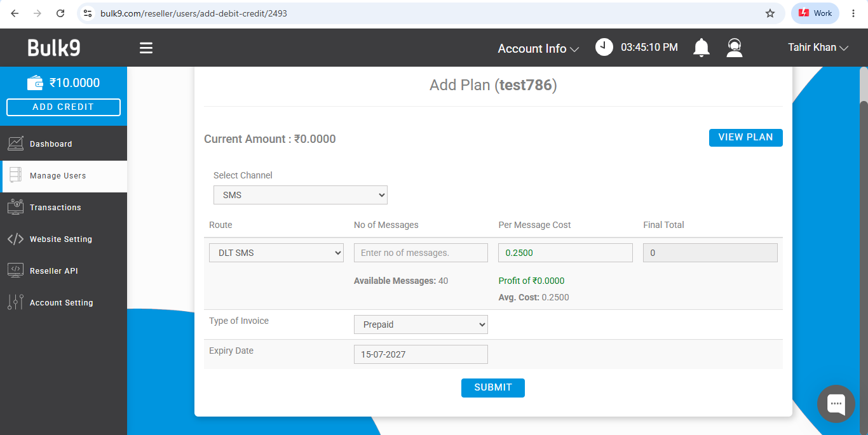Click the Dashboard chart icon
868x435 pixels.
click(x=16, y=144)
